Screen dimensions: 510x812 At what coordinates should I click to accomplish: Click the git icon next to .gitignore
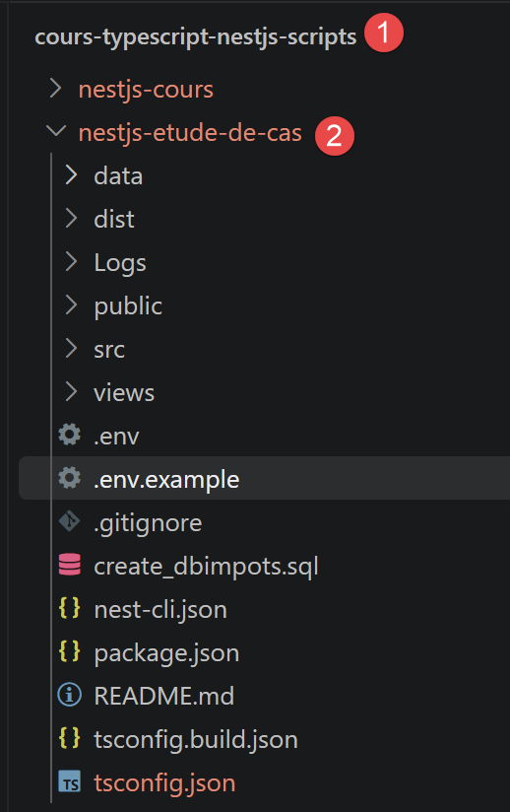click(69, 521)
